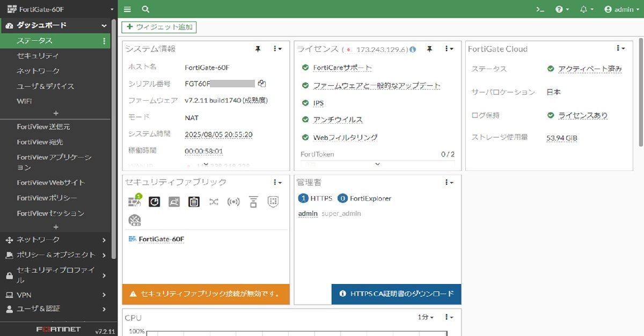The width and height of the screenshot is (644, 336).
Task: Click the round gray fabric icon on second row
Action: [x=135, y=220]
